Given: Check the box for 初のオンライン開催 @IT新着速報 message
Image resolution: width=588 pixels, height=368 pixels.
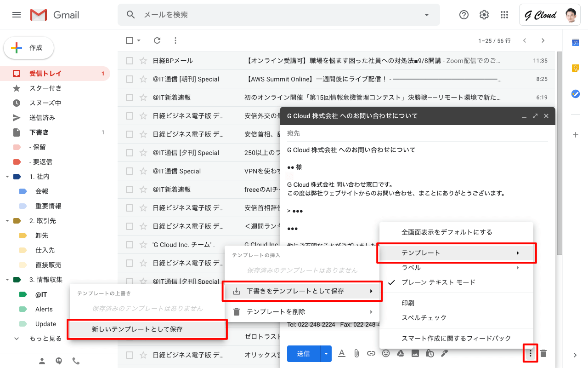Looking at the screenshot, I should pyautogui.click(x=130, y=98).
